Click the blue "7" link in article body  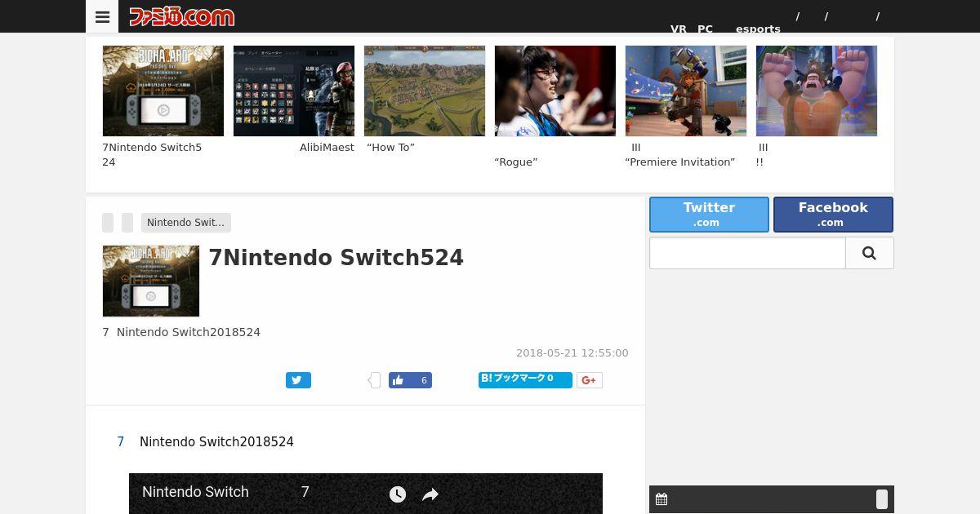(121, 442)
